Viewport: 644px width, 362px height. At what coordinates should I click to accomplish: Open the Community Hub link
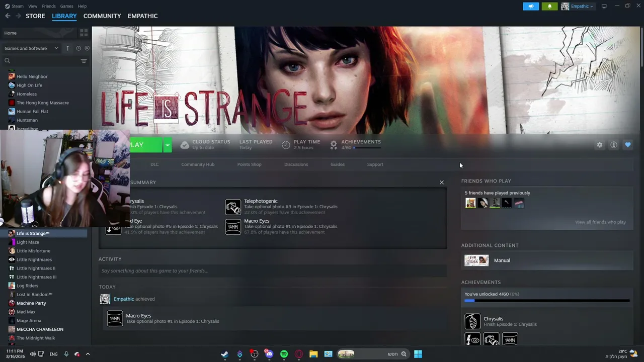[198, 164]
